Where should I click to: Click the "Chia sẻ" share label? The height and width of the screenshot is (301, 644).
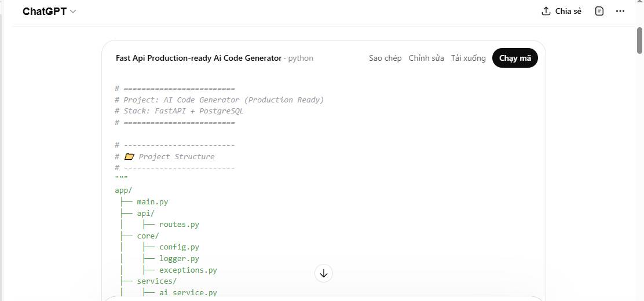[568, 12]
